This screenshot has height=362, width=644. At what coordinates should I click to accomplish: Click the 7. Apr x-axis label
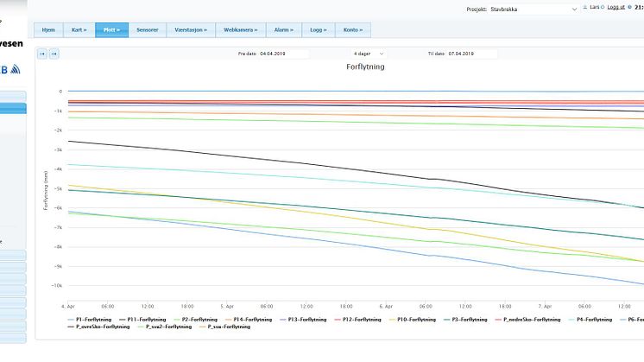coord(545,307)
